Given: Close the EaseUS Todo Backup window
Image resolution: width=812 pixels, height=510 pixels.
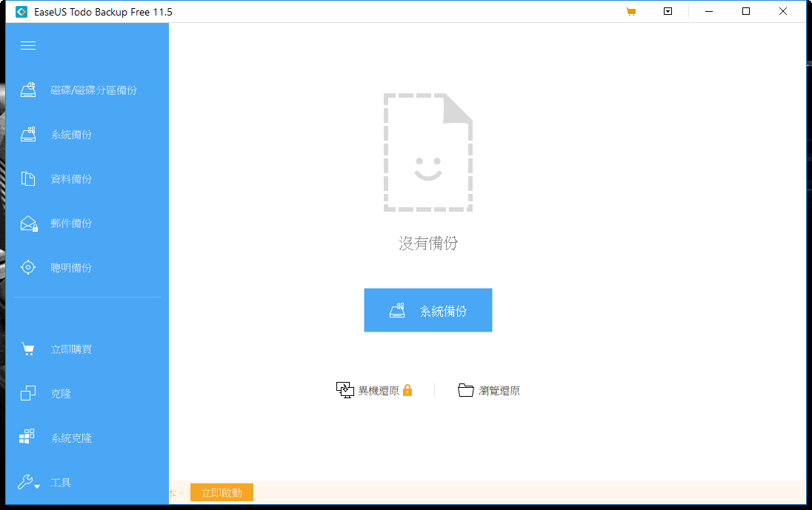Looking at the screenshot, I should click(783, 11).
